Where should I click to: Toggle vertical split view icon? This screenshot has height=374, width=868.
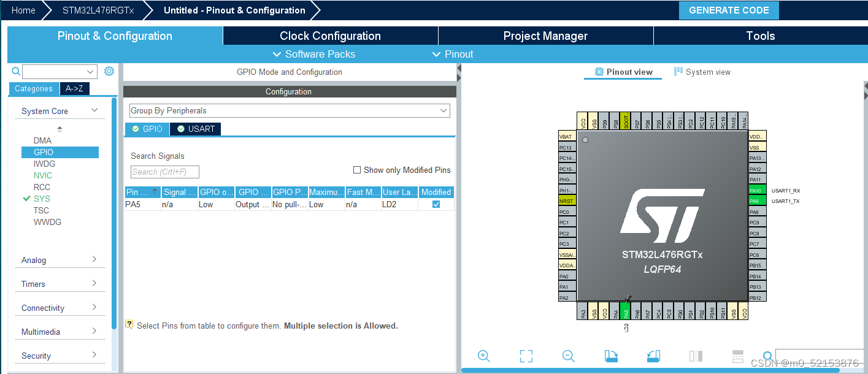(696, 356)
